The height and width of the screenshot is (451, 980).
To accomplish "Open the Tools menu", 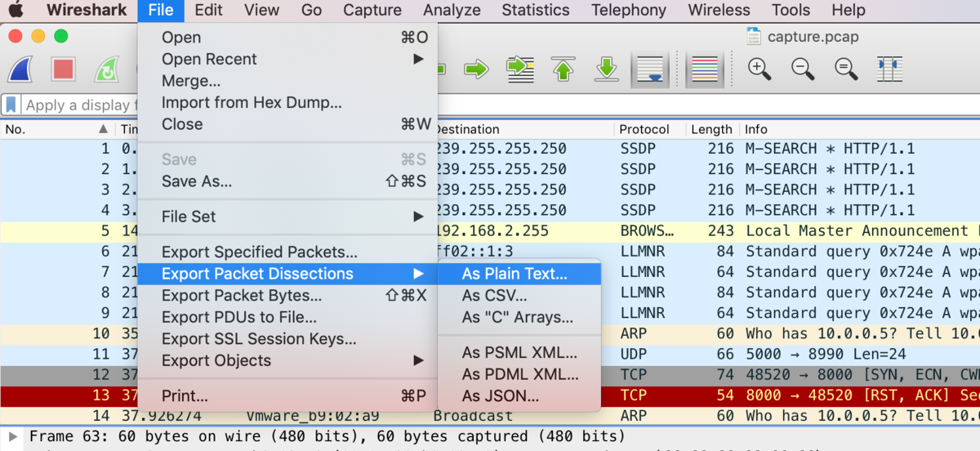I will pos(791,11).
